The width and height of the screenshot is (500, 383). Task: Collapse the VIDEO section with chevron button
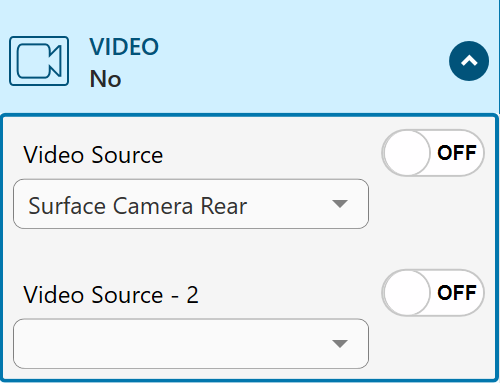click(x=469, y=61)
